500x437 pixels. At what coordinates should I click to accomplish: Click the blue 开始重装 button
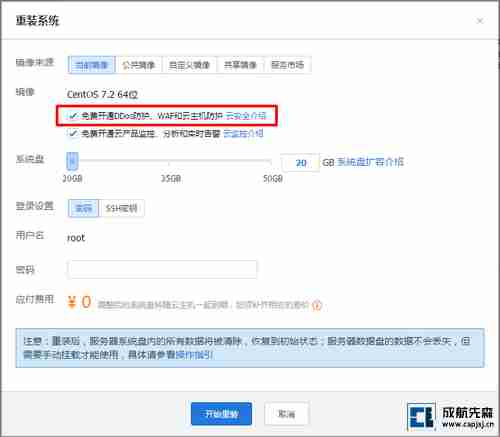tap(221, 414)
